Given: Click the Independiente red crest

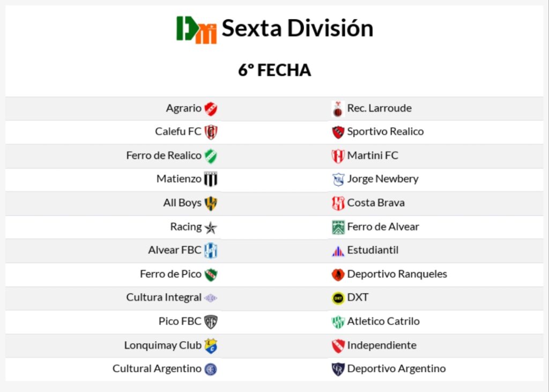Looking at the screenshot, I should pyautogui.click(x=338, y=346).
